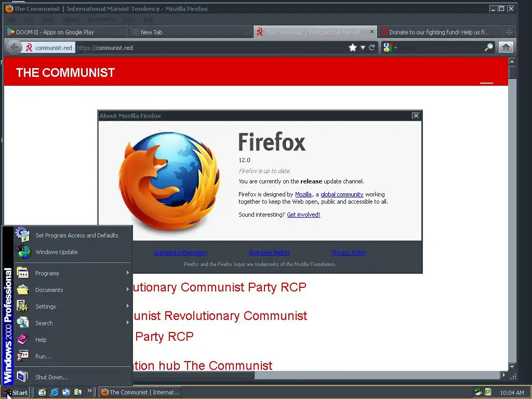The height and width of the screenshot is (399, 532).
Task: Open the History menu
Action: click(x=71, y=19)
